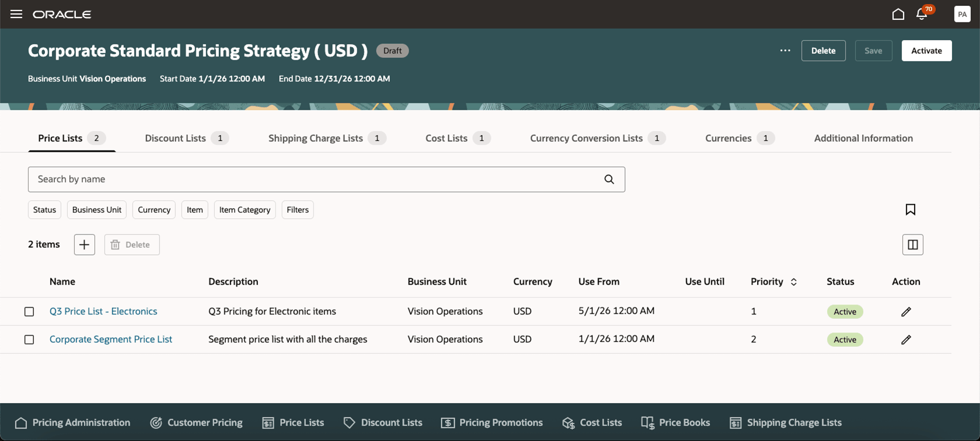Image resolution: width=980 pixels, height=441 pixels.
Task: Open the column settings icon
Action: (913, 244)
